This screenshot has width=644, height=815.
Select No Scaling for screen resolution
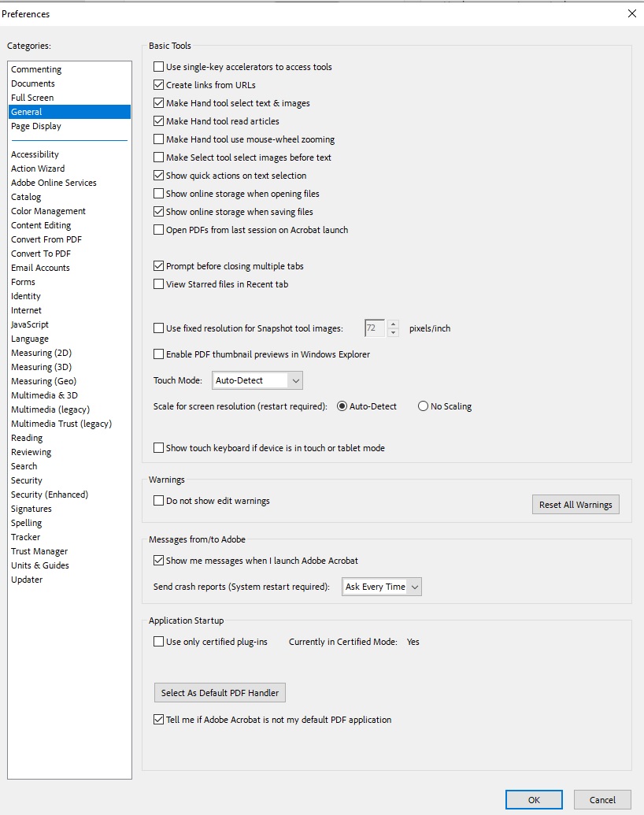pyautogui.click(x=423, y=406)
